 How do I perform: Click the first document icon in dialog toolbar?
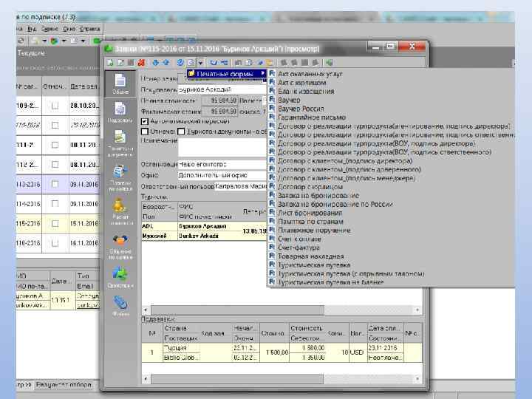coord(110,62)
